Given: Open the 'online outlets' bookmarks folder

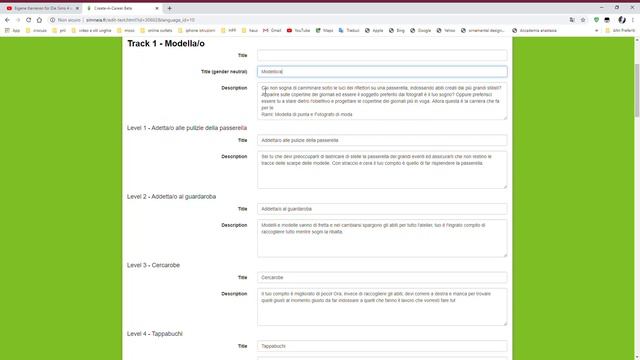Looking at the screenshot, I should click(156, 31).
